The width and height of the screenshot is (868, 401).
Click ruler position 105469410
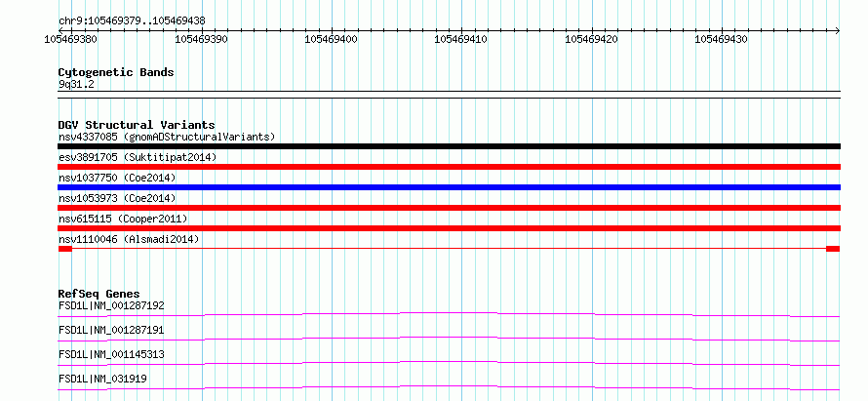click(461, 39)
